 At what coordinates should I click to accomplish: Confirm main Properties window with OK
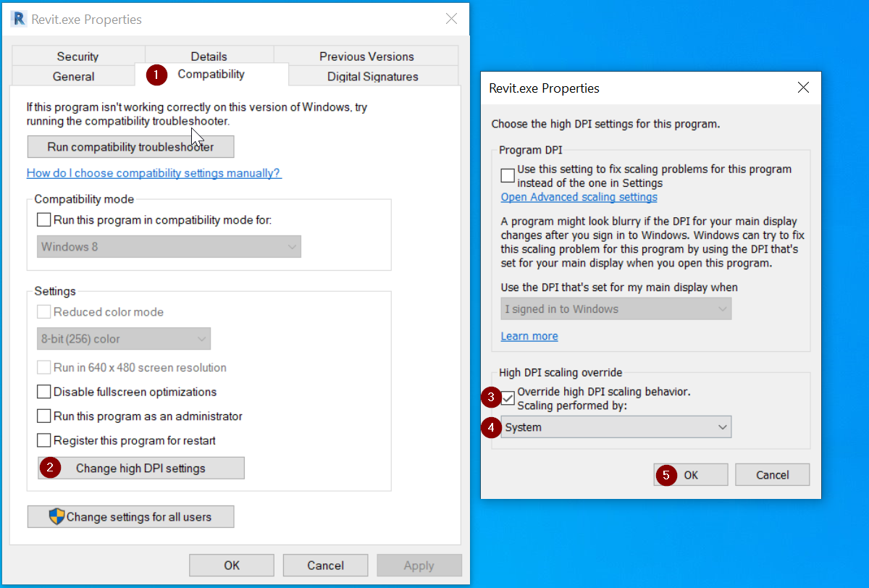point(232,566)
